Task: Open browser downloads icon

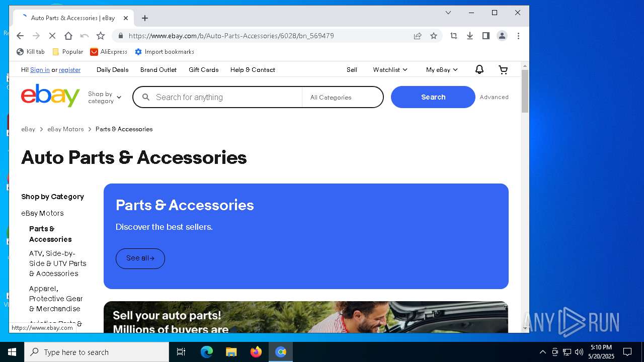Action: (470, 36)
